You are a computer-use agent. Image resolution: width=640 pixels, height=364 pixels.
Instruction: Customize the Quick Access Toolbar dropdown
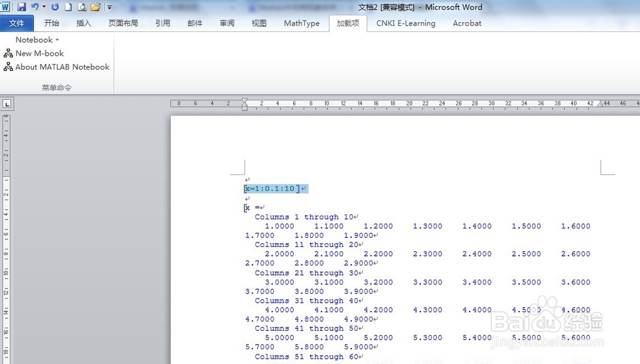pos(109,7)
